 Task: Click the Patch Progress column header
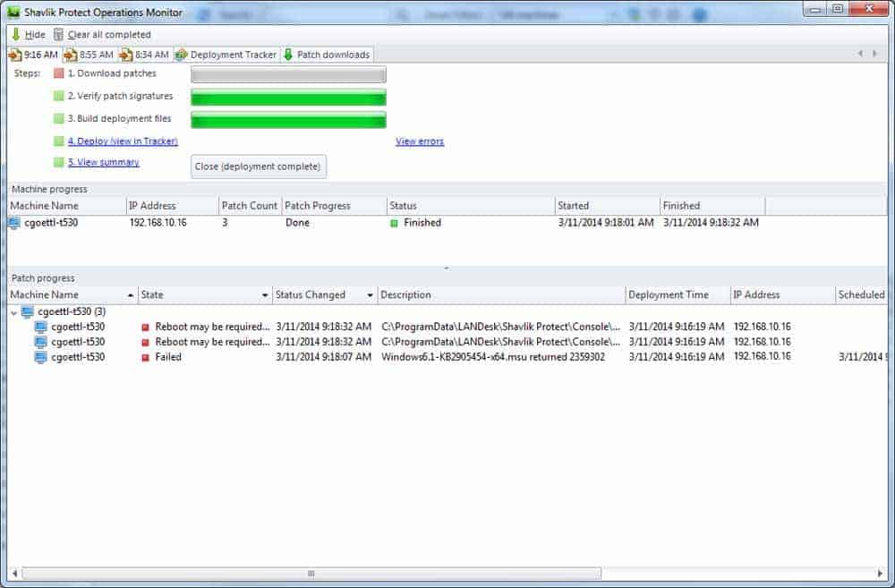pos(333,206)
